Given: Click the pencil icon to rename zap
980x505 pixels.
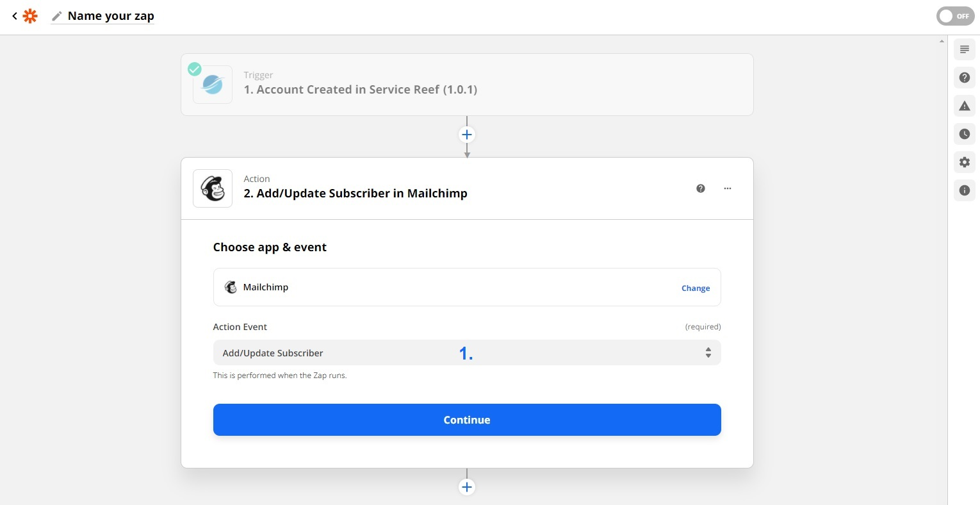Looking at the screenshot, I should (57, 16).
